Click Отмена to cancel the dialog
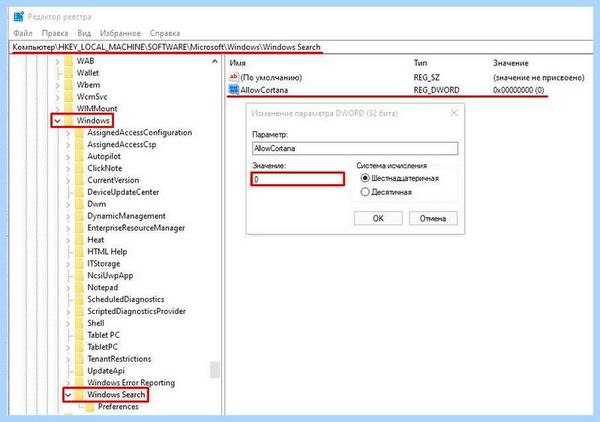 (433, 218)
